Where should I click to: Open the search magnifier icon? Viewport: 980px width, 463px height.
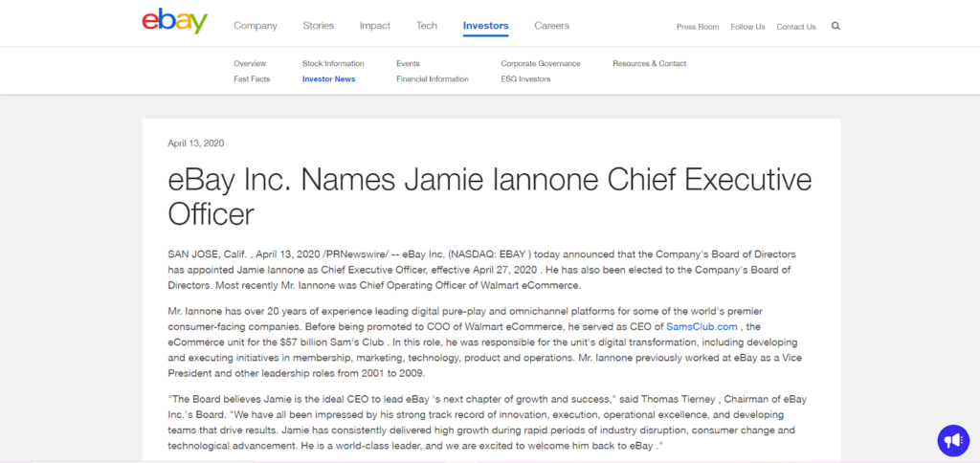(x=835, y=26)
